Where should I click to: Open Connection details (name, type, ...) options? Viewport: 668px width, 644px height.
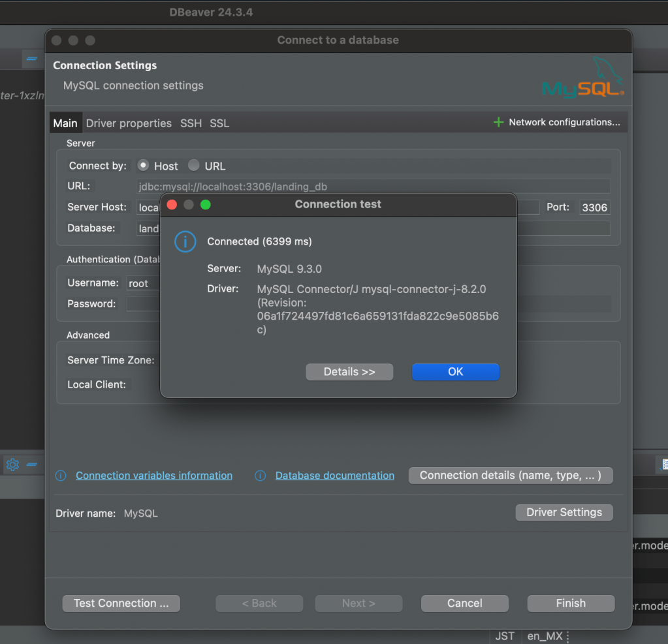pyautogui.click(x=510, y=476)
